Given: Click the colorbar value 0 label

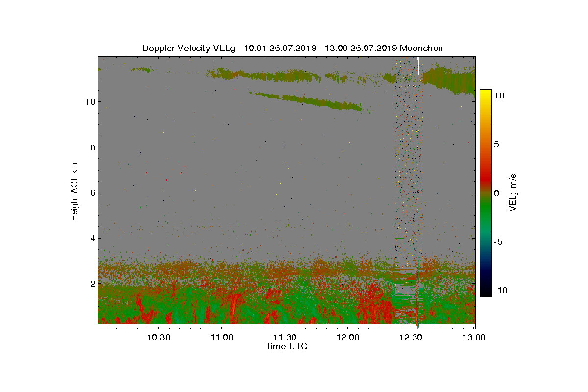Looking at the screenshot, I should click(496, 193).
